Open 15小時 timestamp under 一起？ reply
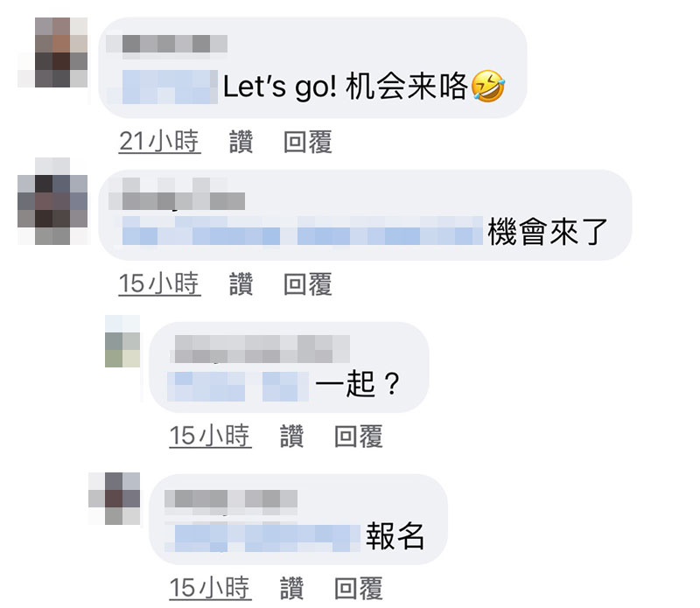700x608 pixels. point(210,437)
